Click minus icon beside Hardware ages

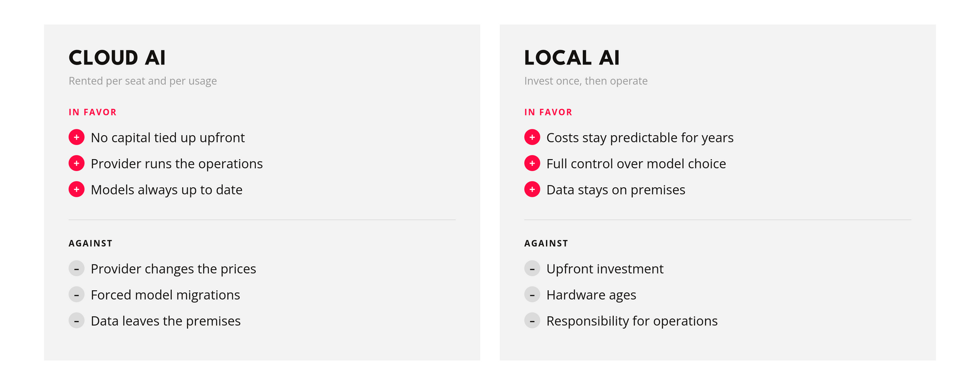(532, 295)
